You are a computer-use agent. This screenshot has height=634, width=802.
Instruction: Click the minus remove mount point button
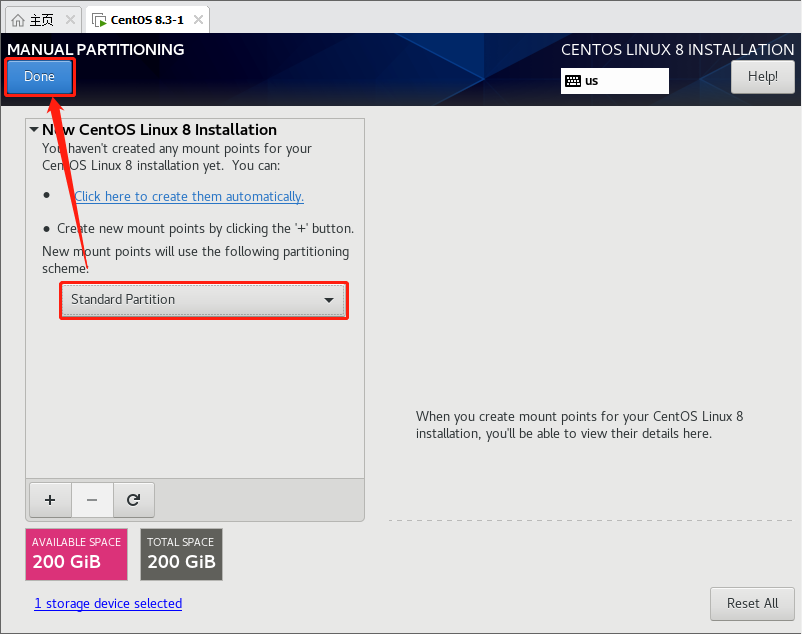coord(92,500)
